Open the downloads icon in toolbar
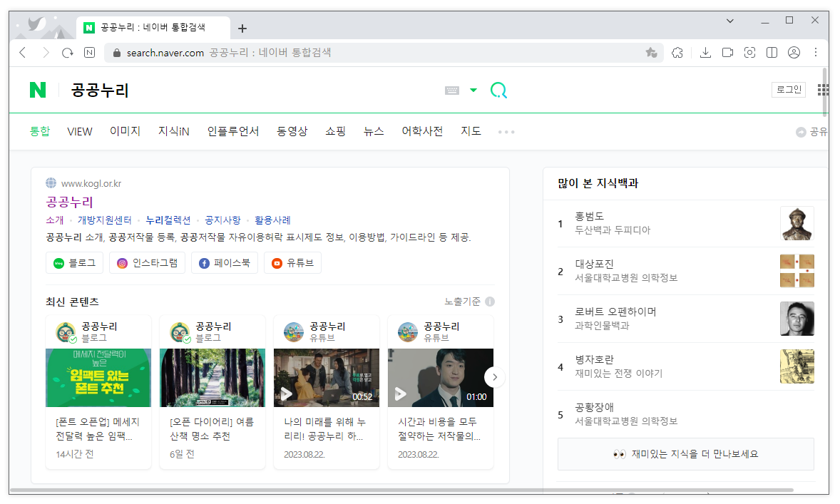Image resolution: width=840 pixels, height=504 pixels. (x=705, y=53)
